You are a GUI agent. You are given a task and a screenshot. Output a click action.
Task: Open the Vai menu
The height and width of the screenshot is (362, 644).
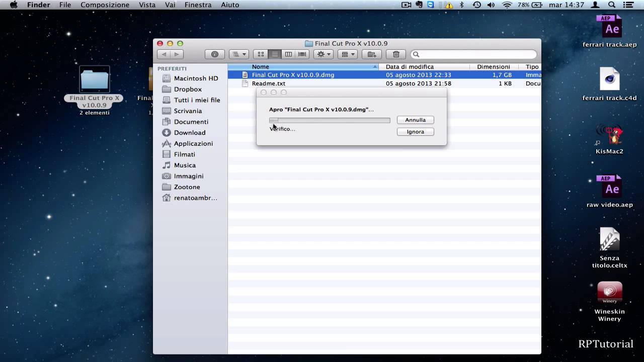click(x=170, y=5)
